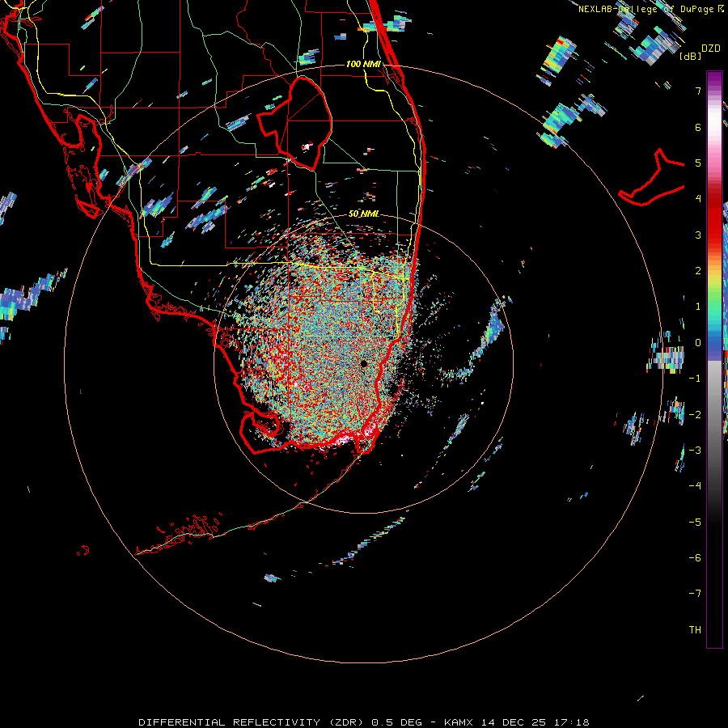Click the 100 NMI range ring label
The image size is (728, 728).
[x=363, y=64]
